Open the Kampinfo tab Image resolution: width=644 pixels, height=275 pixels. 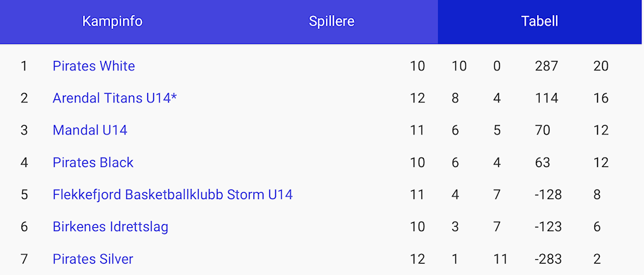click(112, 21)
